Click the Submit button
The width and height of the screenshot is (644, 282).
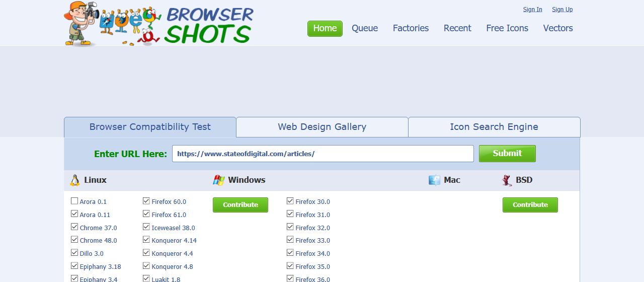coord(507,154)
